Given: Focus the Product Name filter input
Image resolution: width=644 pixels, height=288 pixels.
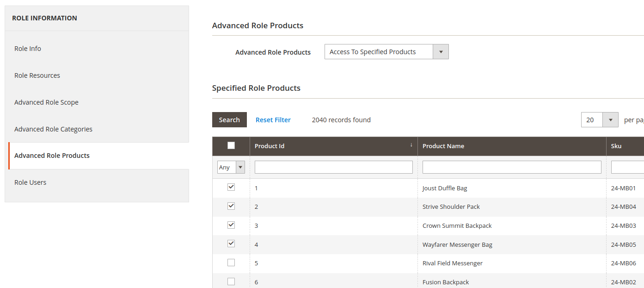Looking at the screenshot, I should point(512,167).
